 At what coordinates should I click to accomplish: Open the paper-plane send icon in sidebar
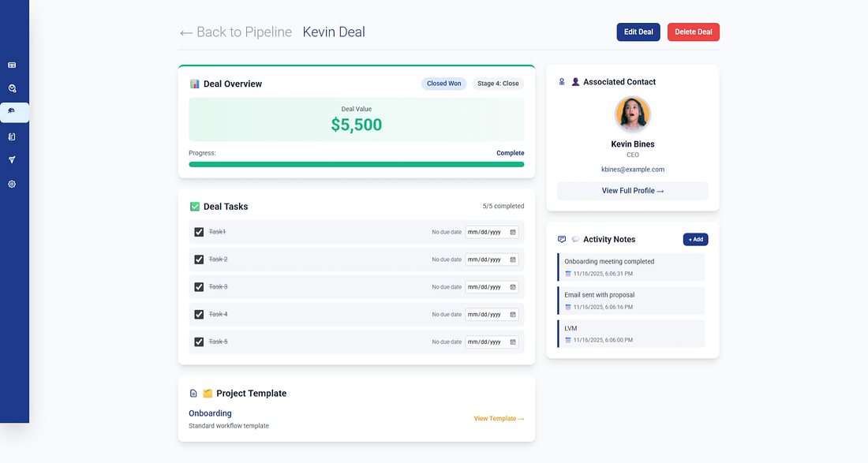[12, 160]
